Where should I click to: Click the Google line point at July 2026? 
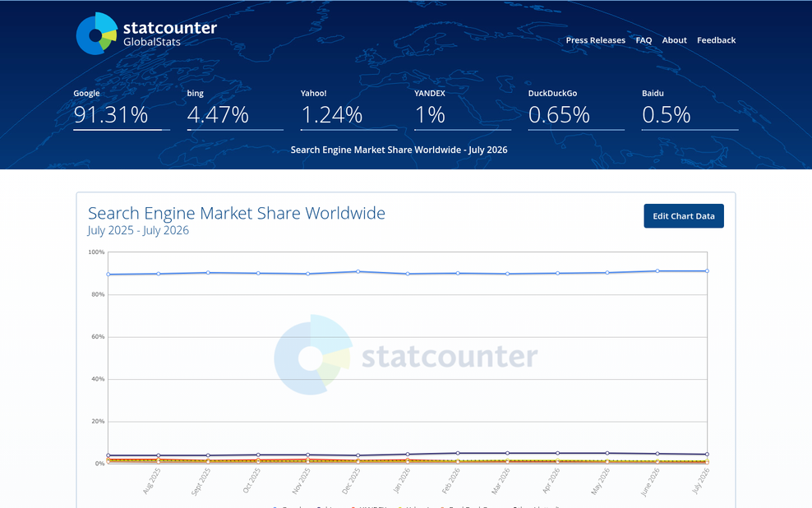pos(707,270)
